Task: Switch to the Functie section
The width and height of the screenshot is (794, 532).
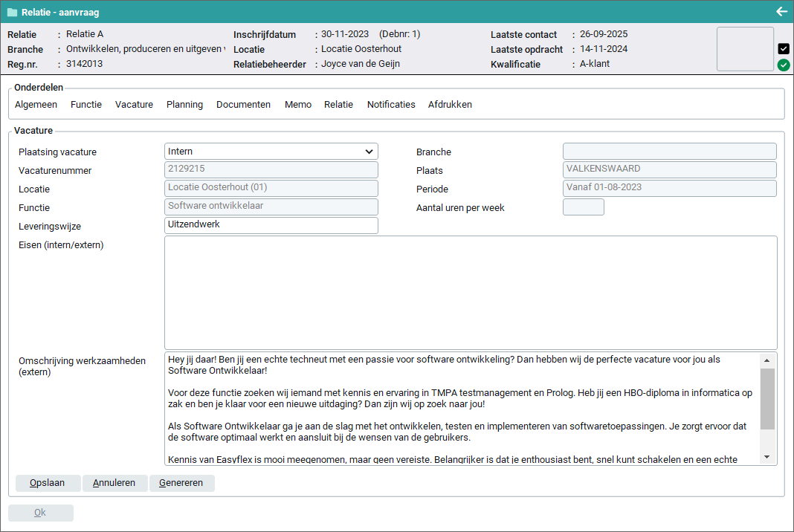Action: point(86,105)
